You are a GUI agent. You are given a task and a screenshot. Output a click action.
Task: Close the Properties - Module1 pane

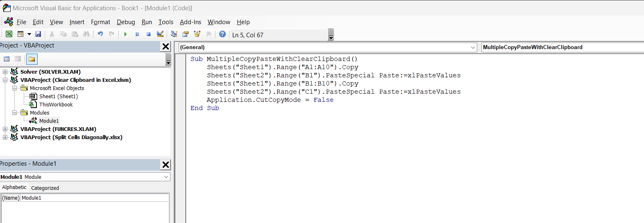tap(166, 164)
